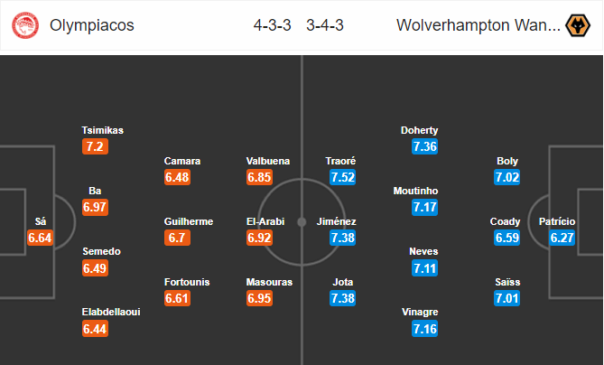Viewport: 604px width, 365px height.
Task: Click the Wolverhampton Wanderers wolf logo
Action: pyautogui.click(x=577, y=25)
